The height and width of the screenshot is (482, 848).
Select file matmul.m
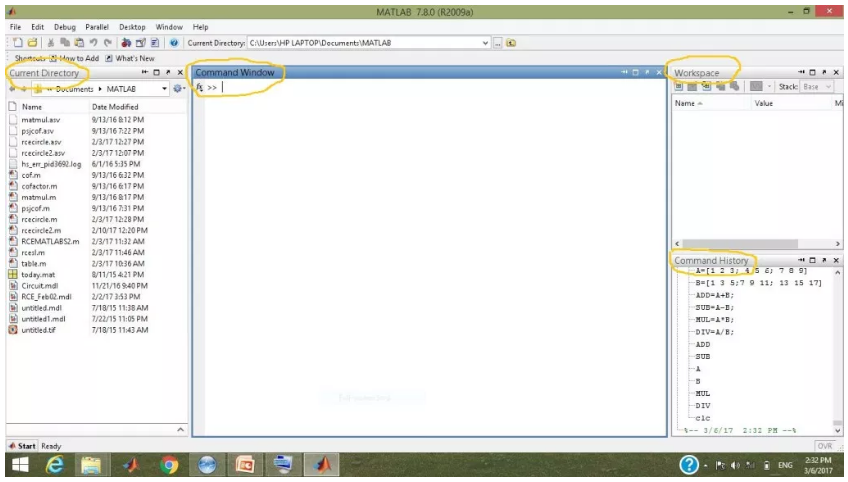tap(38, 197)
